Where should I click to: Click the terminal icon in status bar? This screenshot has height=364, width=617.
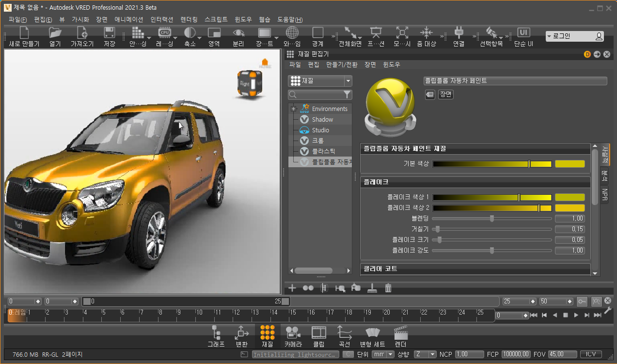245,354
